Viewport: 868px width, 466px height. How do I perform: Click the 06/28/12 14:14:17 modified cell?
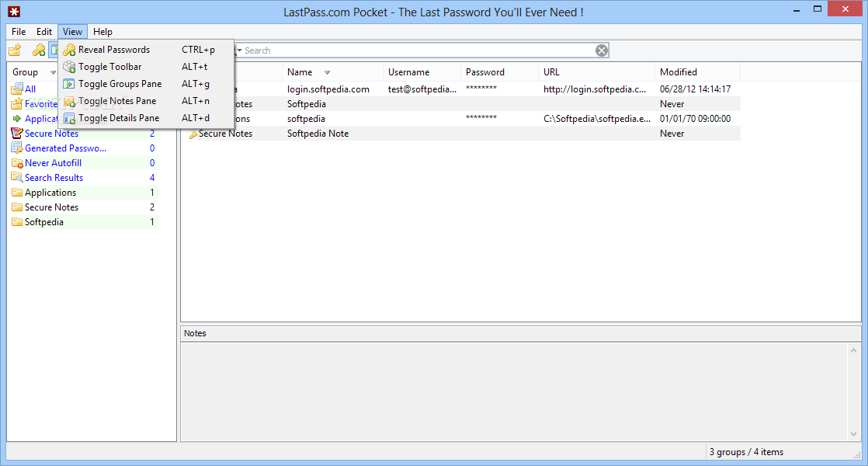(x=696, y=89)
